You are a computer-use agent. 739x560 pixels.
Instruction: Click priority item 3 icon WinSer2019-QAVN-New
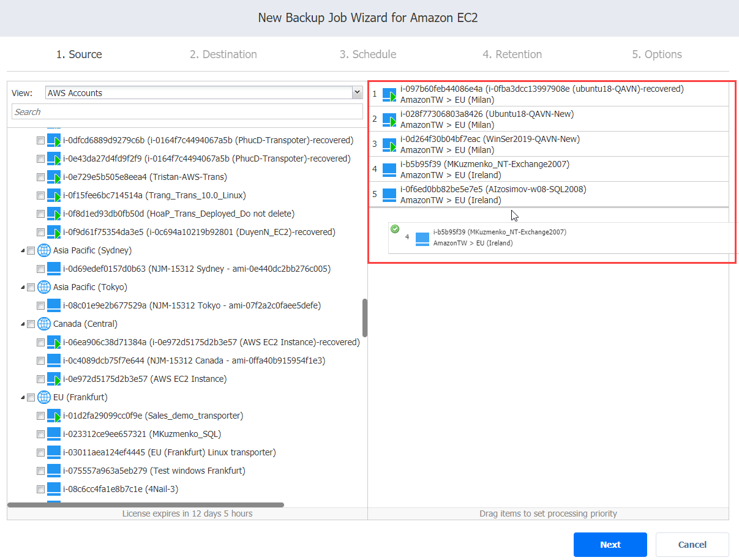tap(390, 145)
